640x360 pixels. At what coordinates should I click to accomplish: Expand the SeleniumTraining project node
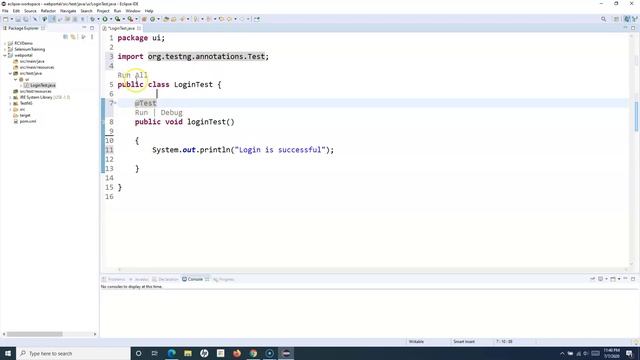click(5, 49)
